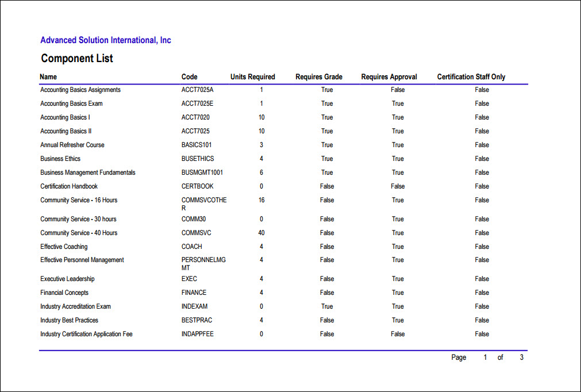This screenshot has width=581, height=392.
Task: Select the Component List title
Action: tap(76, 58)
